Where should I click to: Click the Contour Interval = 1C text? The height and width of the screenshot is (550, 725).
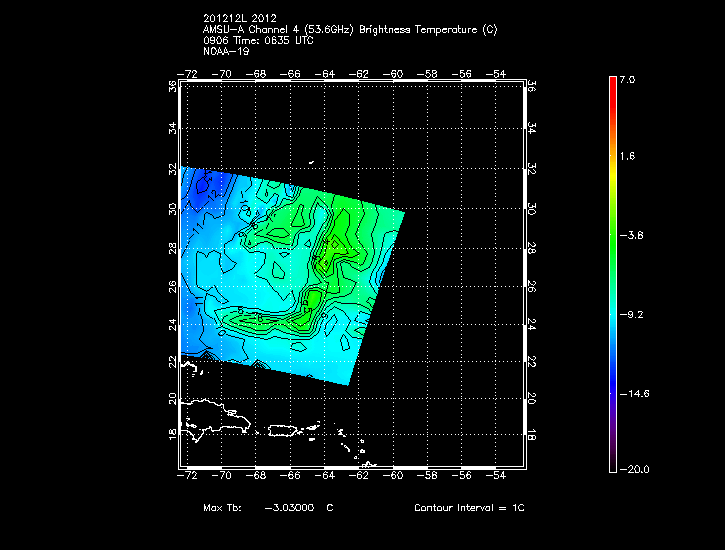click(469, 508)
